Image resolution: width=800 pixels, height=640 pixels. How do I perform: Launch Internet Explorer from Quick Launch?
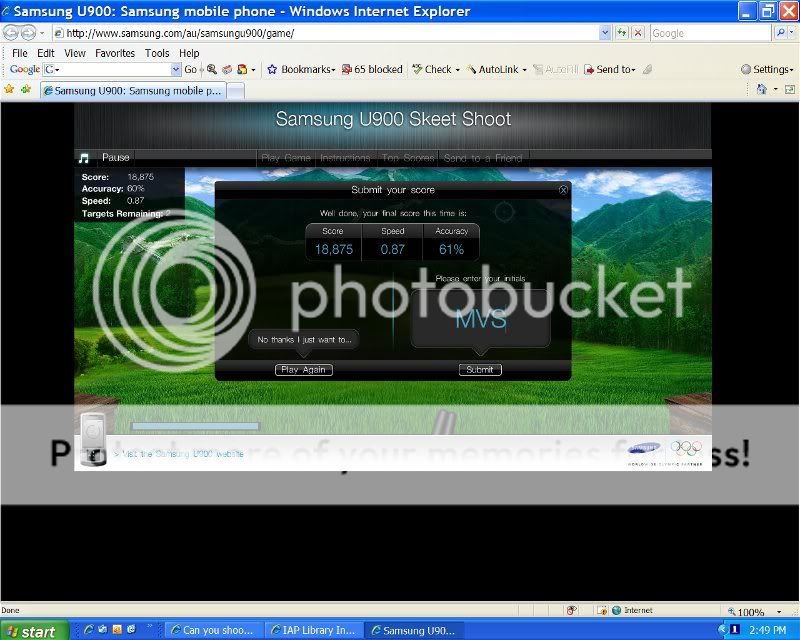[x=89, y=630]
